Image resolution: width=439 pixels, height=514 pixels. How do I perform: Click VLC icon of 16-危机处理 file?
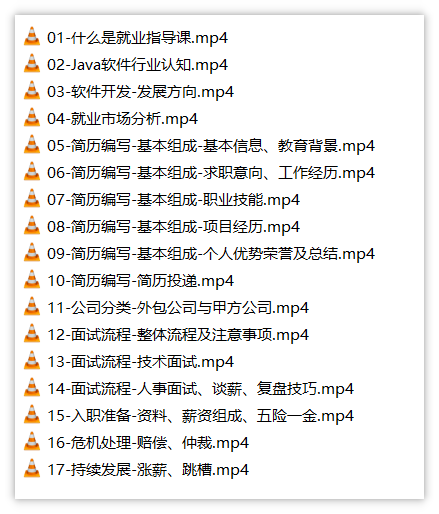(x=32, y=441)
